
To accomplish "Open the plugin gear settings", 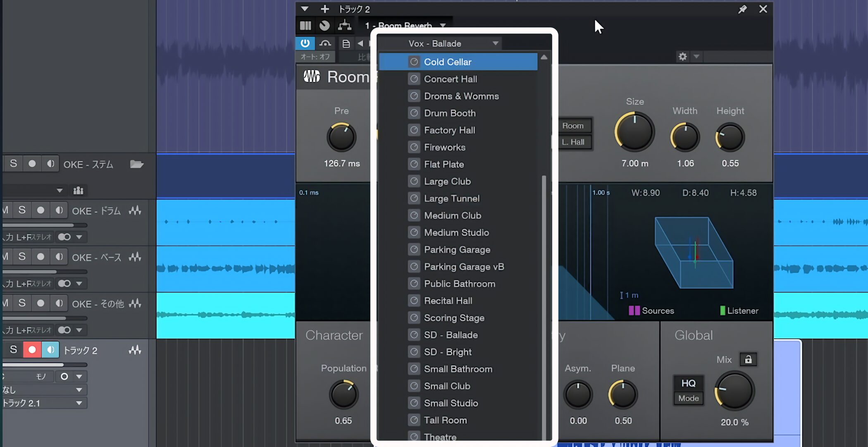I will tap(682, 56).
